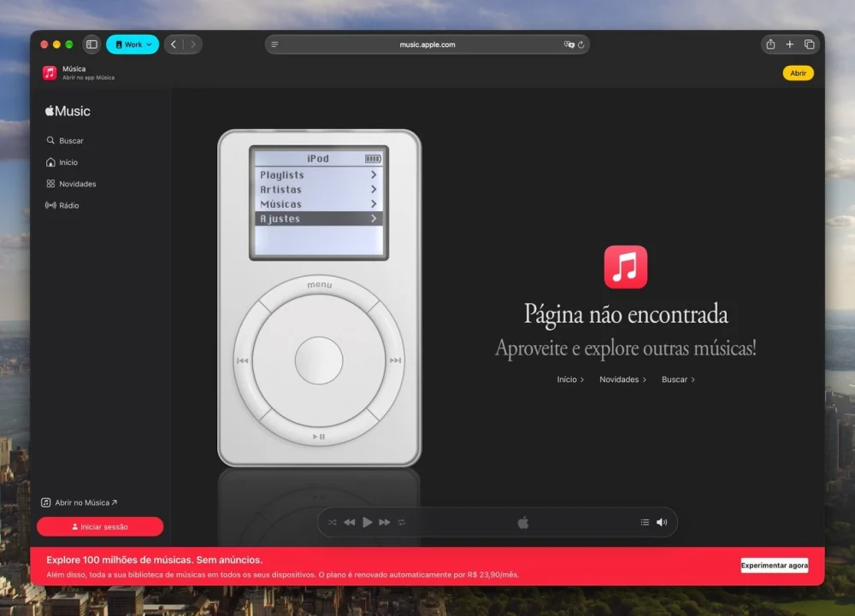Click the Novidades grid icon in sidebar

[50, 184]
